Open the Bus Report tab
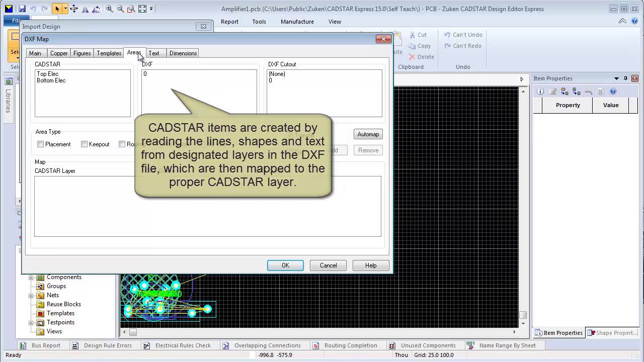 [40, 345]
